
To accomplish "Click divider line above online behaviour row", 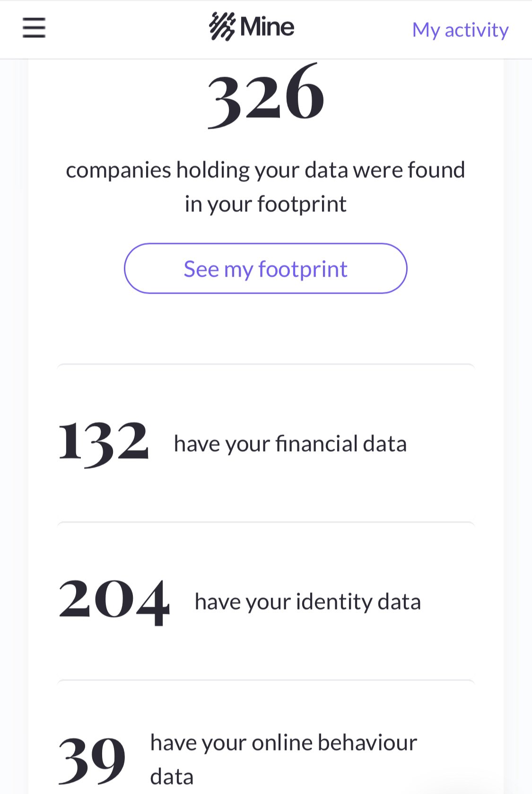I will point(266,681).
